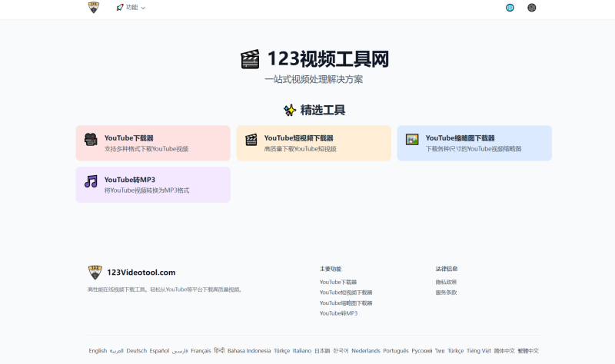Open the 服务条款 link
The image size is (615, 364).
(446, 293)
